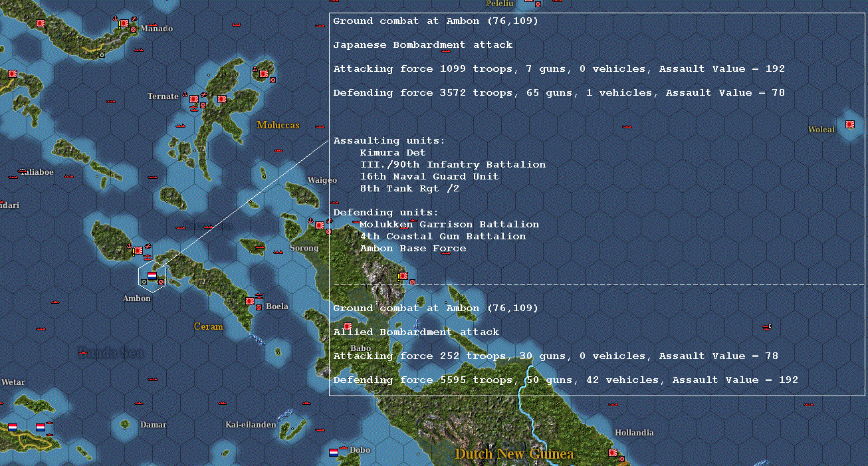Select the Waigeo island label
This screenshot has height=466, width=868.
(322, 181)
